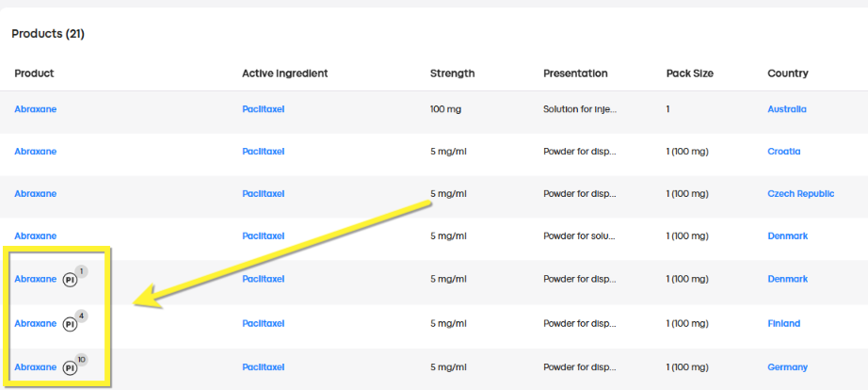Click the PI icon in Denmark Abraxane row
The width and height of the screenshot is (868, 390).
[x=70, y=281]
